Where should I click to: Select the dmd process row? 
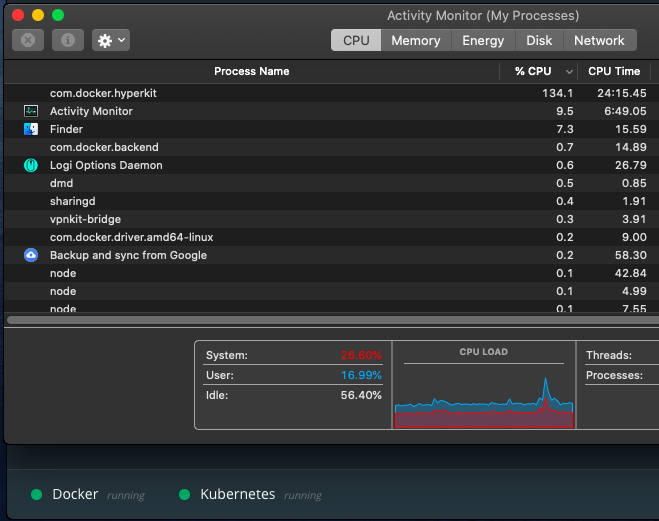click(331, 183)
